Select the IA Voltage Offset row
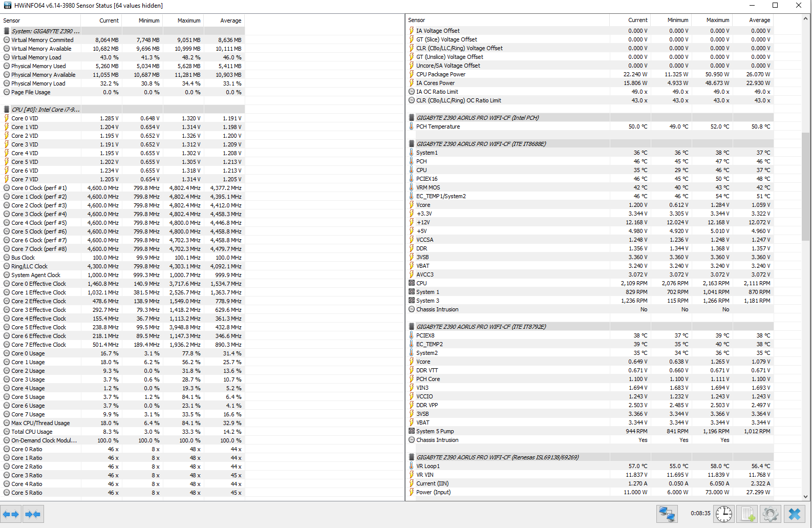The image size is (812, 528). point(589,31)
